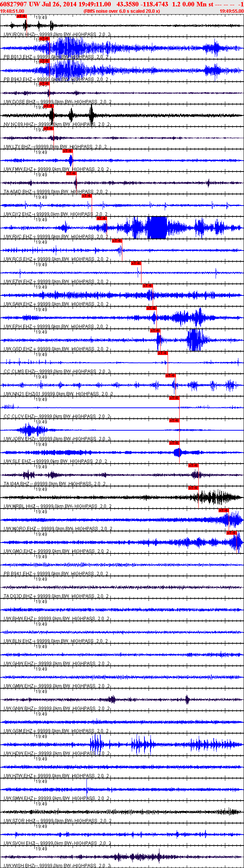
Task: Select the red pick flag on FMW trace
Action: pos(67,151)
